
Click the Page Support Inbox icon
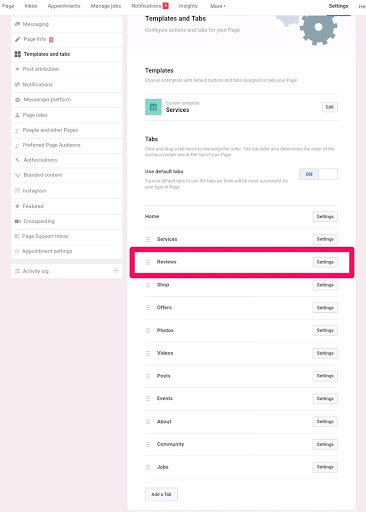17,236
